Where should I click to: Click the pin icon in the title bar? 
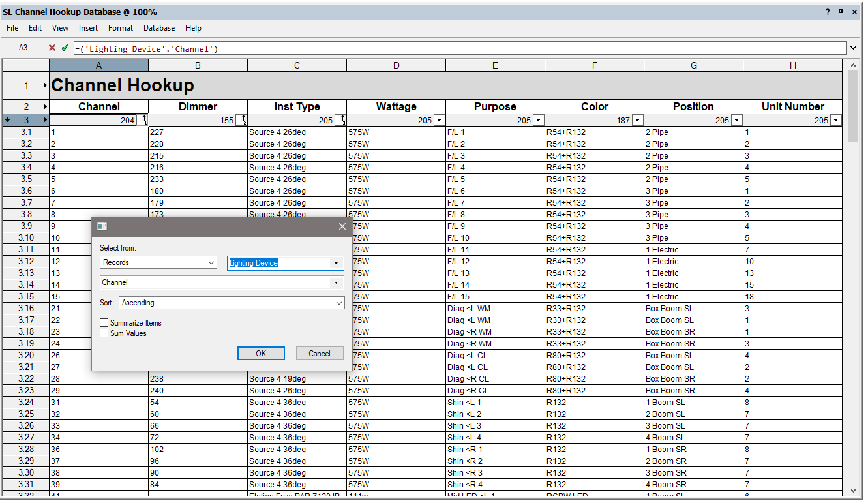point(841,12)
